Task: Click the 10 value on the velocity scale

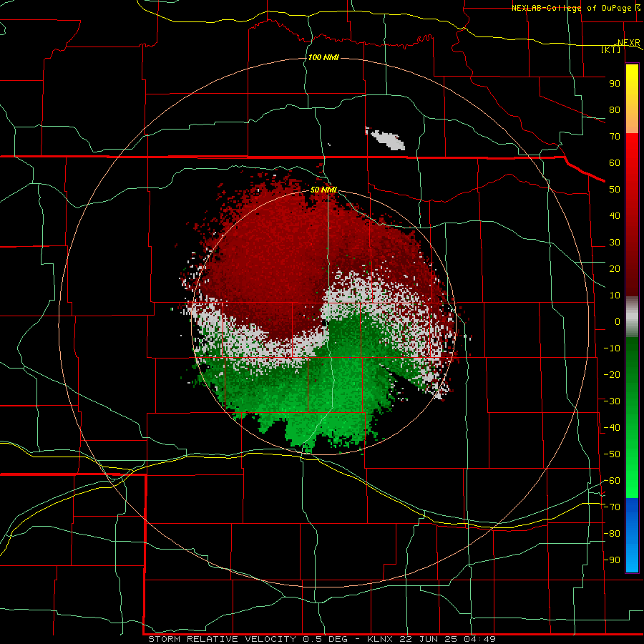Action: (615, 296)
